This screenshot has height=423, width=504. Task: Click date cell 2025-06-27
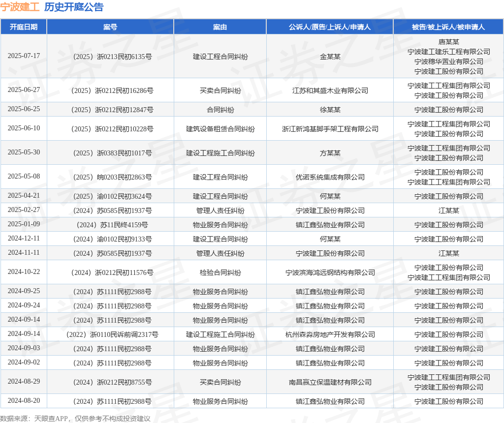(x=24, y=90)
